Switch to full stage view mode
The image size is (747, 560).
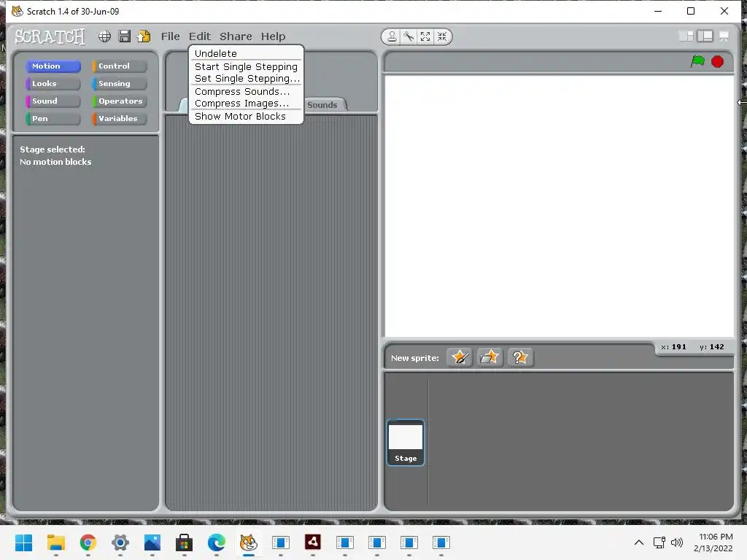705,36
